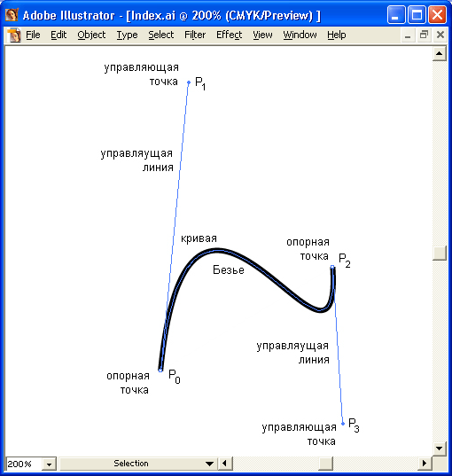
Task: Click the vertical scrollbar down arrow
Action: [440, 448]
